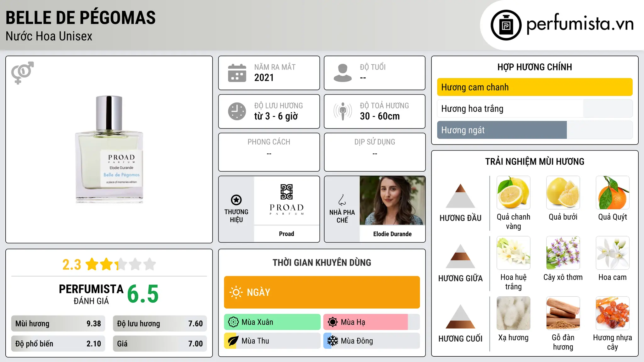Click the longevity value từ 3 - 6 giờ
Screen dimensions: 644x362
276,116
